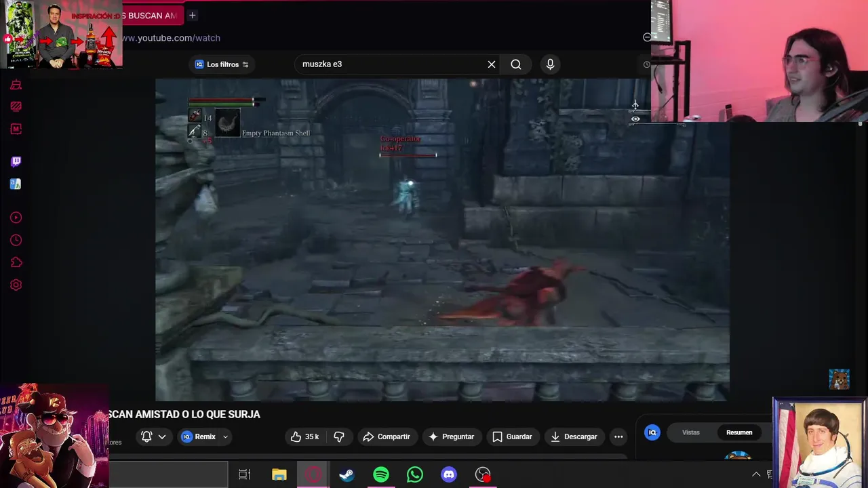This screenshot has height=488, width=868.
Task: Like the video with 35 k likes
Action: click(x=304, y=436)
